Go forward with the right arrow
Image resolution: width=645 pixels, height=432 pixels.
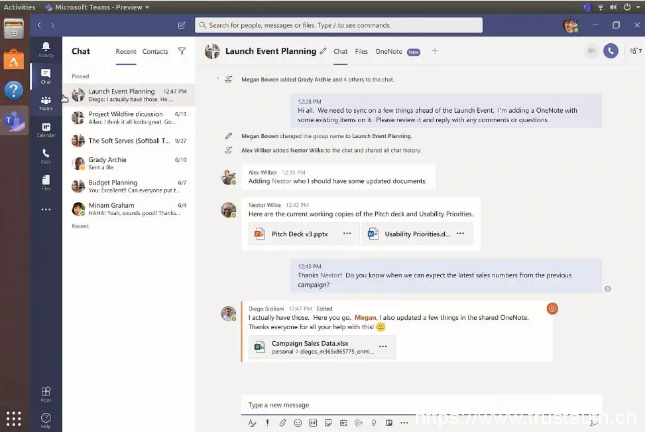click(53, 25)
